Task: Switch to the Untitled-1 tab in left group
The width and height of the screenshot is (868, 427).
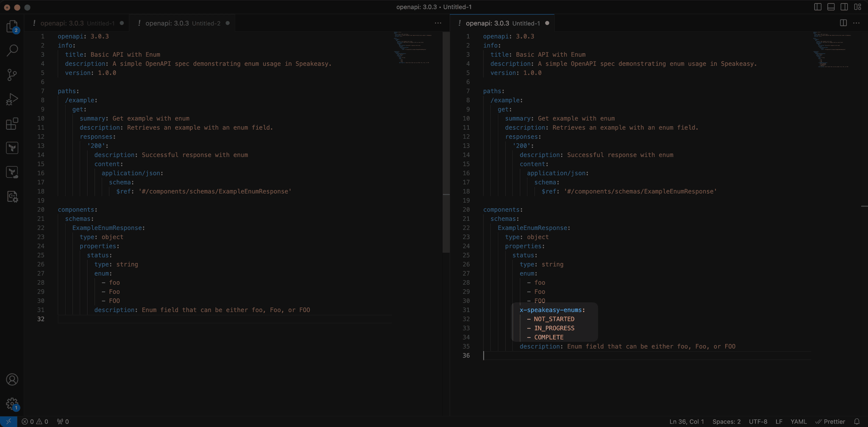Action: pos(77,23)
